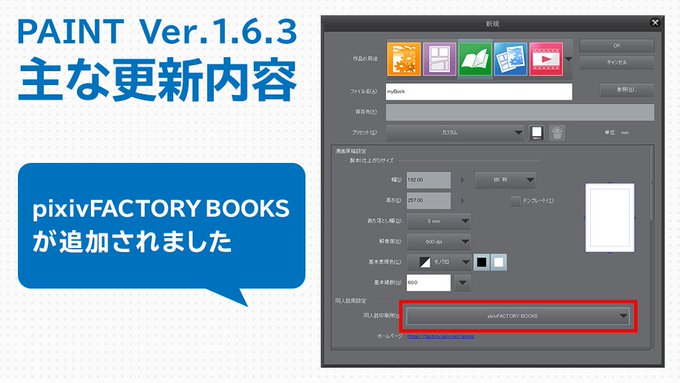Click the Browse (参照) button

coord(626,90)
